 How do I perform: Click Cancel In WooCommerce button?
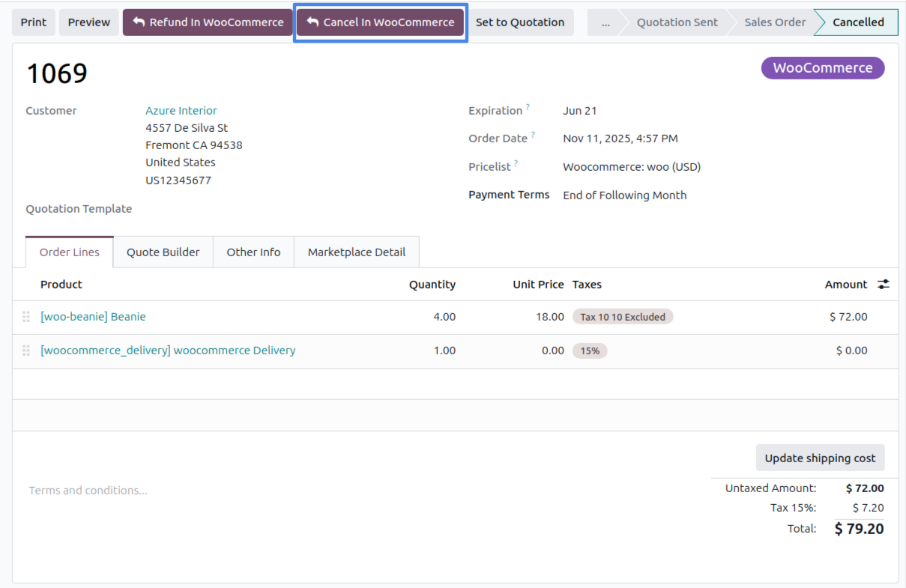click(x=381, y=22)
